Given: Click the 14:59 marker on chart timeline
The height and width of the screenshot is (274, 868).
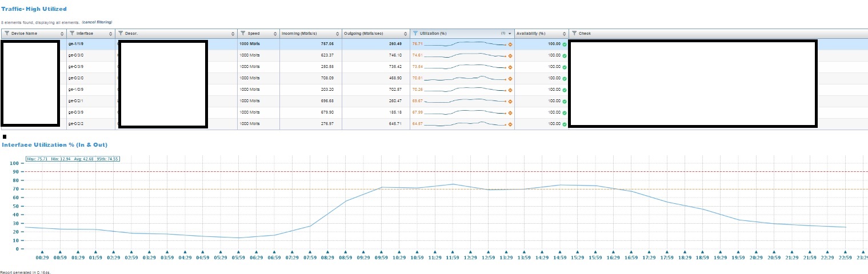Looking at the screenshot, I should (x=559, y=252).
